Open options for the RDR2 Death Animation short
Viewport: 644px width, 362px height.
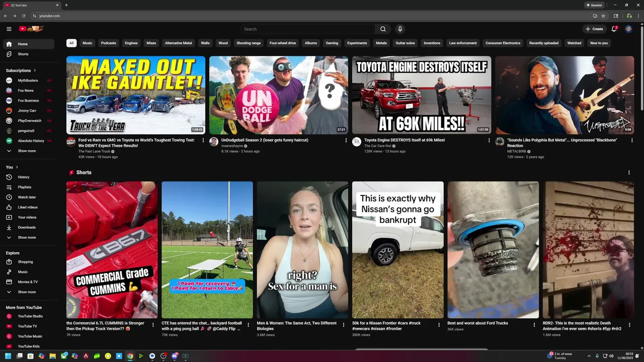coord(629,325)
